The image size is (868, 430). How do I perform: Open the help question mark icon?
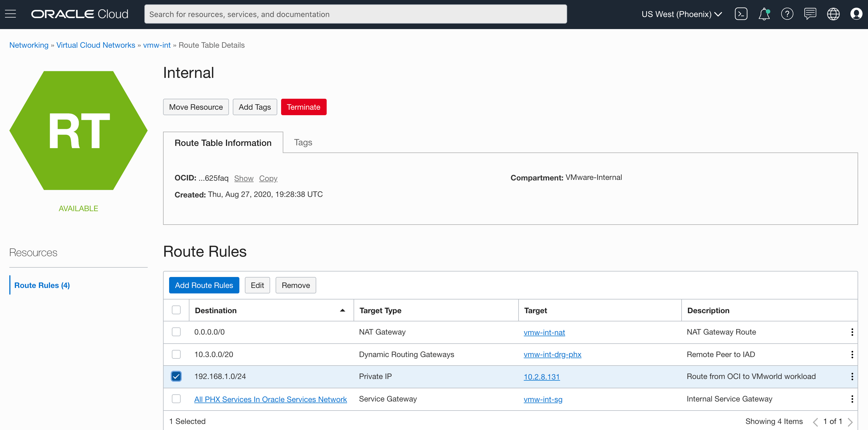(788, 14)
